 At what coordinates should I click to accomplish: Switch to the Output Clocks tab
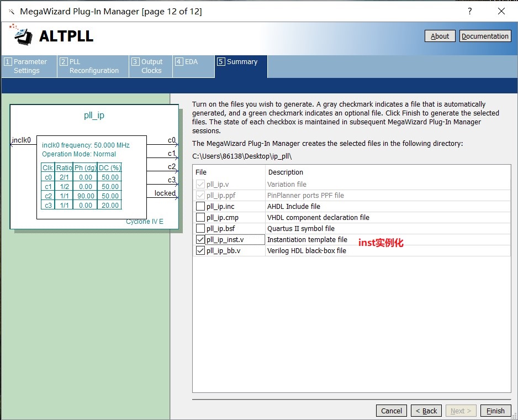151,66
